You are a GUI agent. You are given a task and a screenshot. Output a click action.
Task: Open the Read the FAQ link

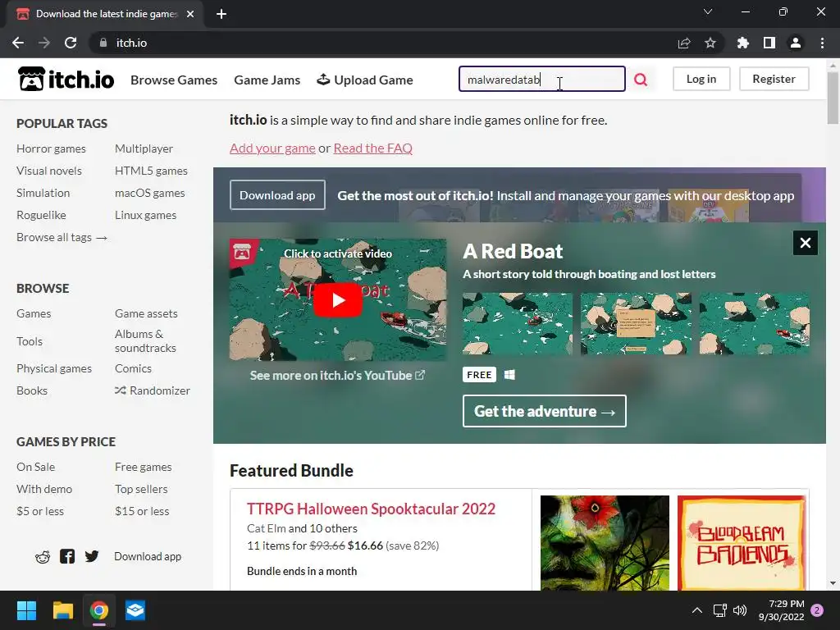(373, 148)
